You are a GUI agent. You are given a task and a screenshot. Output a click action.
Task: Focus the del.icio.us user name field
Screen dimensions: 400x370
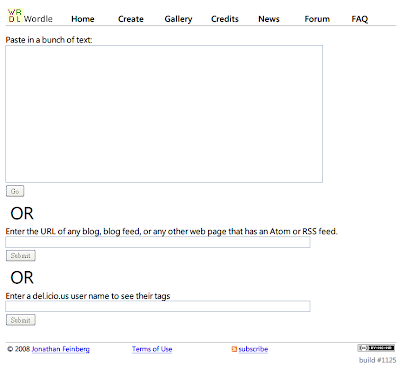pos(158,306)
